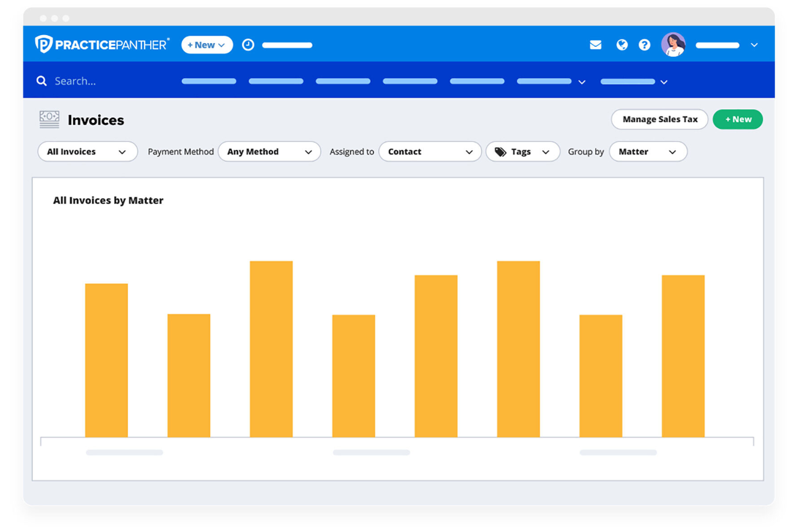Open the mail envelope icon
The height and width of the screenshot is (532, 798).
click(x=595, y=45)
